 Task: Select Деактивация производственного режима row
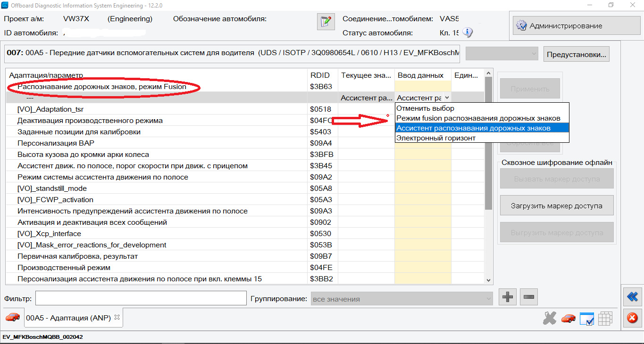[245, 120]
